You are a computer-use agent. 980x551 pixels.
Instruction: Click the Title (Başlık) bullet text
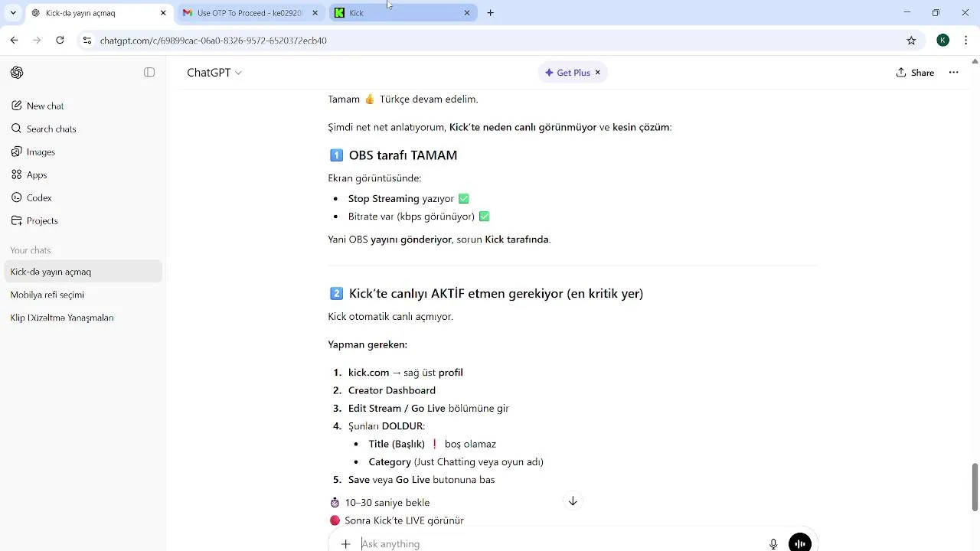(x=397, y=444)
